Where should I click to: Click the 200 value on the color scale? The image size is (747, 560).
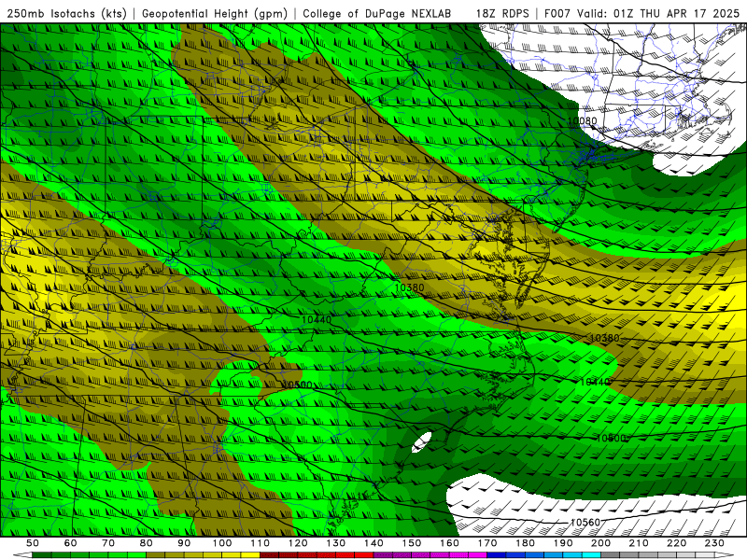point(601,543)
